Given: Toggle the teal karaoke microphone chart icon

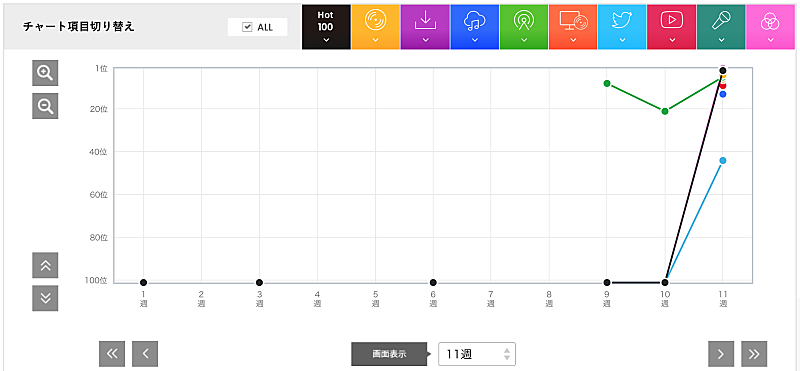Looking at the screenshot, I should pos(721,27).
